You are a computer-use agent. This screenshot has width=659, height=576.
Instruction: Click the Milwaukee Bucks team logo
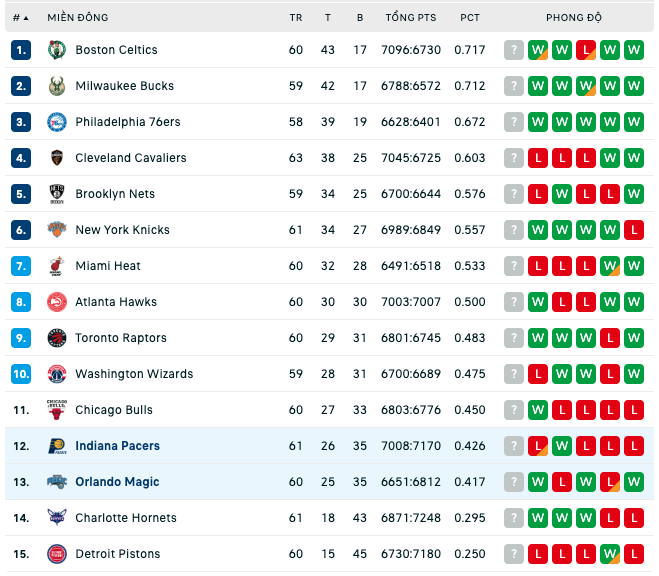click(57, 86)
